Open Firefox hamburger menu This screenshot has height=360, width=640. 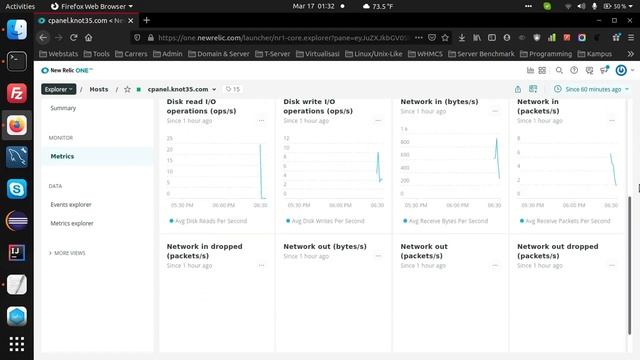tap(631, 38)
